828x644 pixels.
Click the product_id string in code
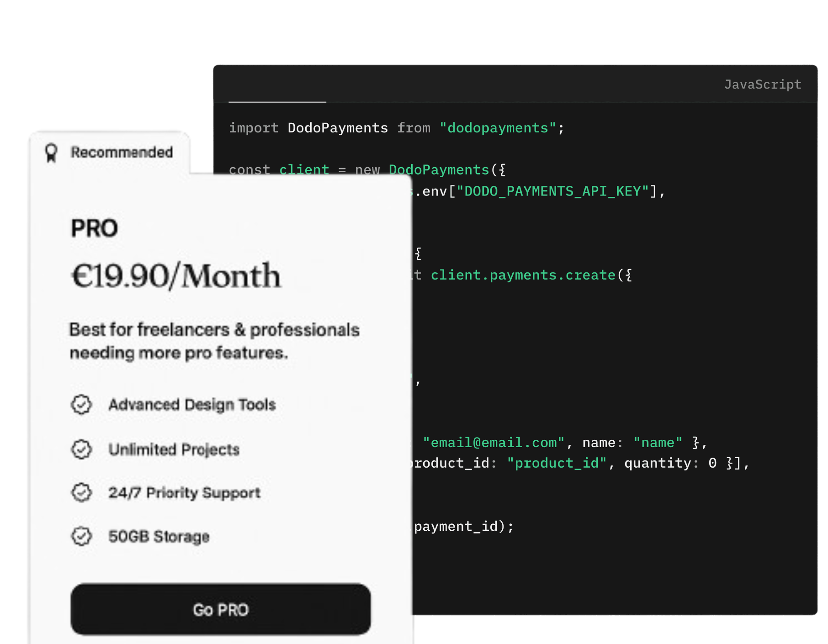click(x=557, y=464)
